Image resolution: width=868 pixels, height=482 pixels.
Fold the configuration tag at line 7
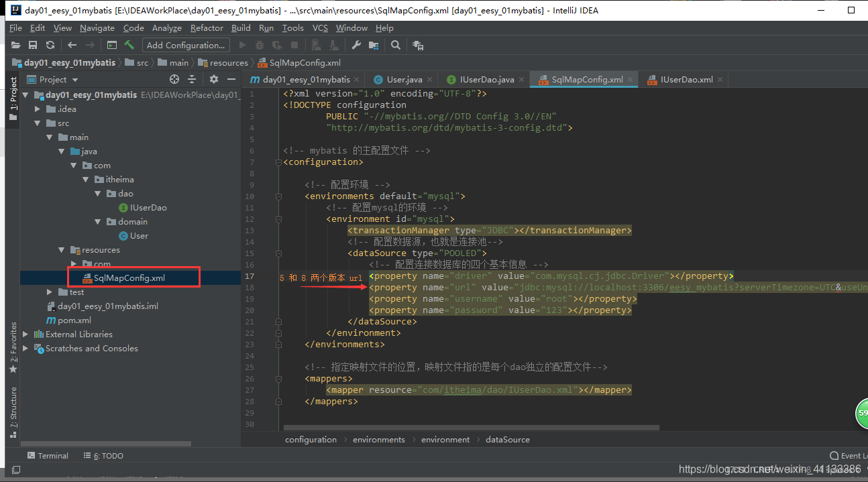[278, 162]
